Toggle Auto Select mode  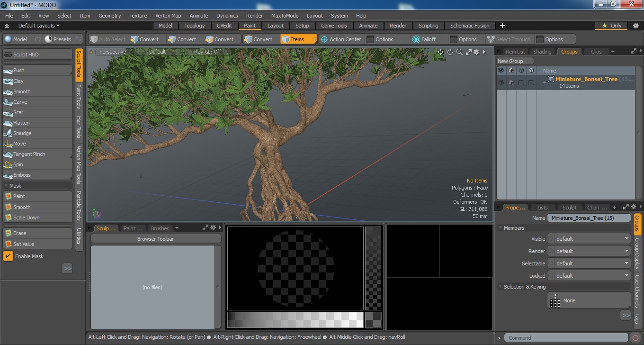click(107, 39)
